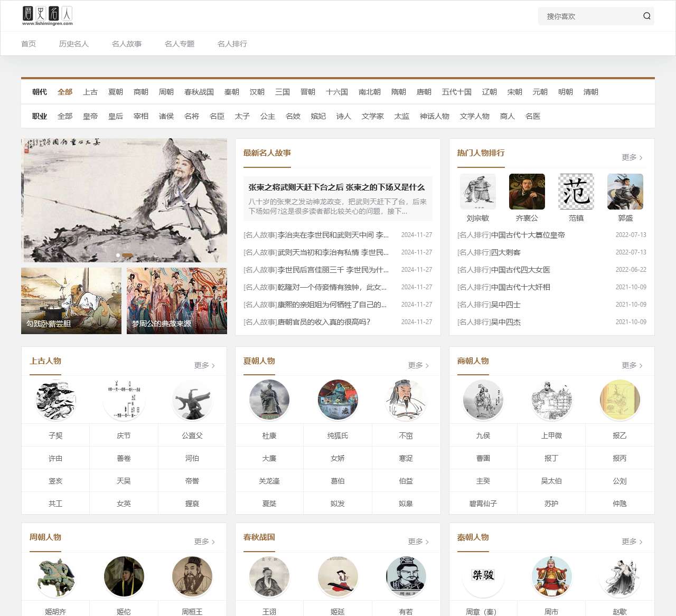Select the 全部 dynasty tab

tap(65, 91)
